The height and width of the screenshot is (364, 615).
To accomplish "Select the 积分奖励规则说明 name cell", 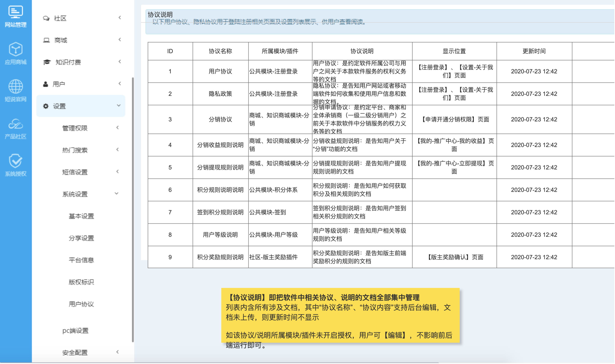I will 221,257.
